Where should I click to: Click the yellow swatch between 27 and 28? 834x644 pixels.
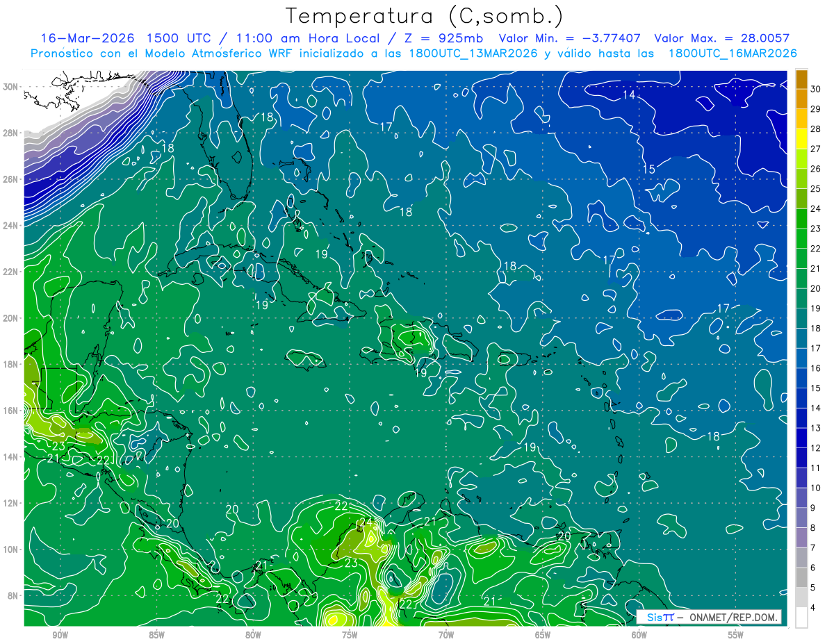click(801, 140)
